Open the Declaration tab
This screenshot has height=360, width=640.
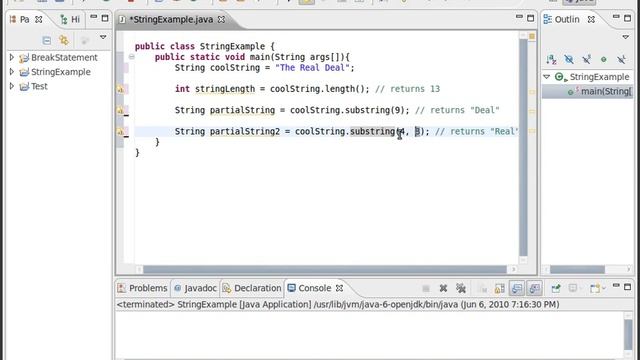[252, 288]
